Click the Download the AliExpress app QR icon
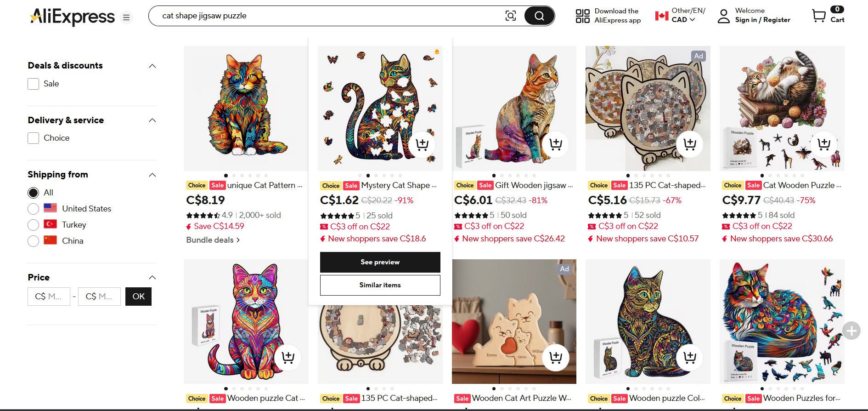 point(582,15)
